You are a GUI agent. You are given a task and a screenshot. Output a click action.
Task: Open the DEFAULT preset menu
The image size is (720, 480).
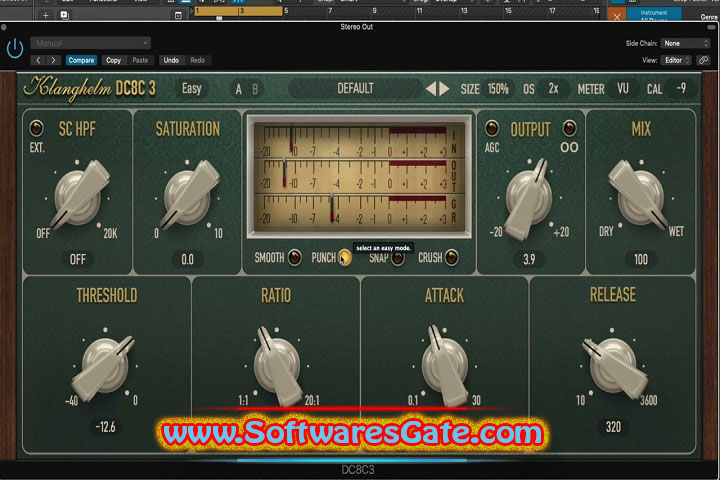(355, 88)
